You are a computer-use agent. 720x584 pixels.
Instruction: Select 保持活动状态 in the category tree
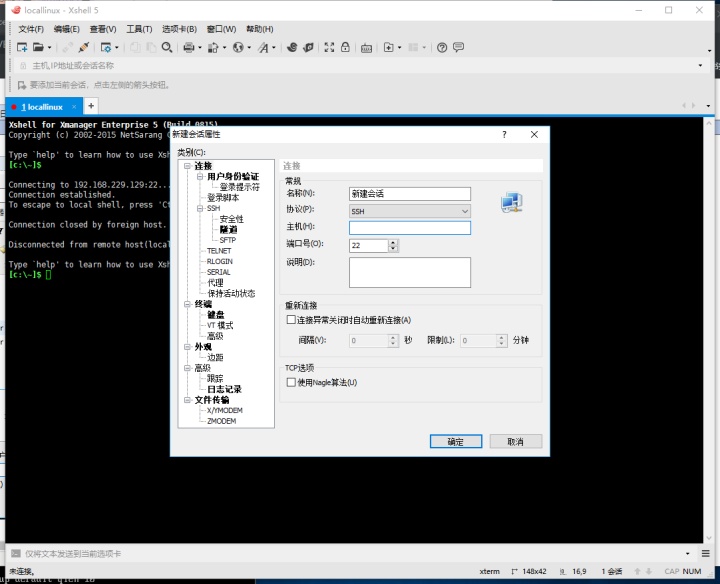[231, 293]
